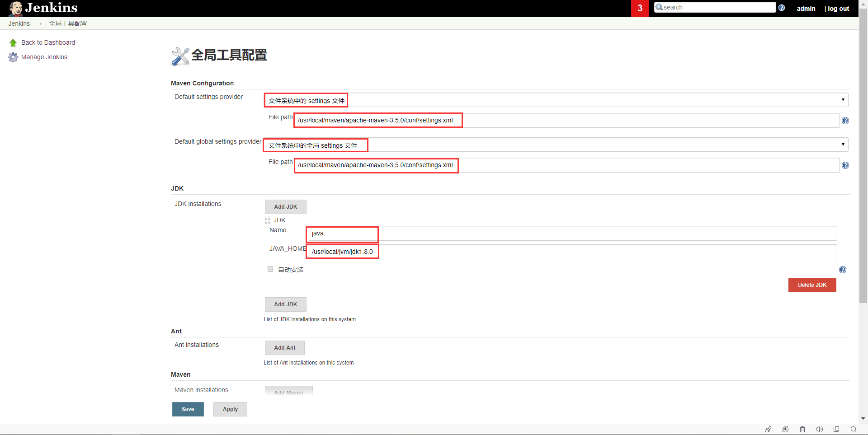Click the overlapping windows icon in the status bar
Viewport: 868px width, 435px height.
[836, 429]
